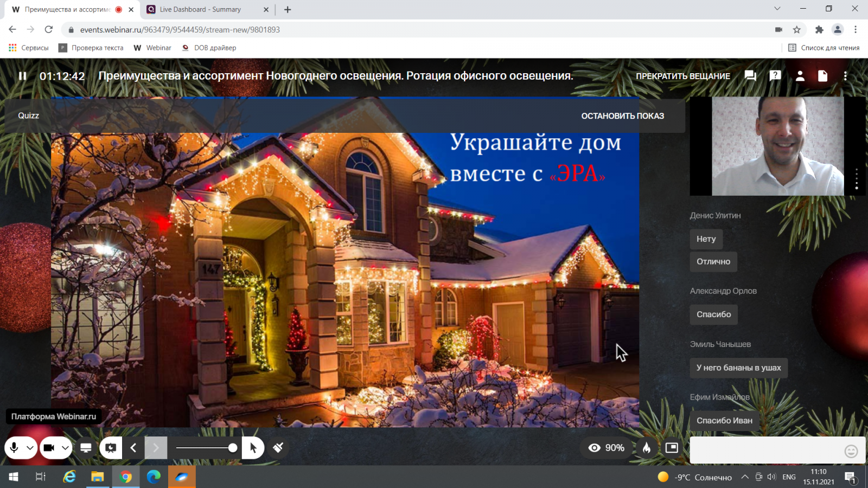Image resolution: width=868 pixels, height=488 pixels.
Task: Click chat message Спасибо Иван
Action: [x=725, y=421]
